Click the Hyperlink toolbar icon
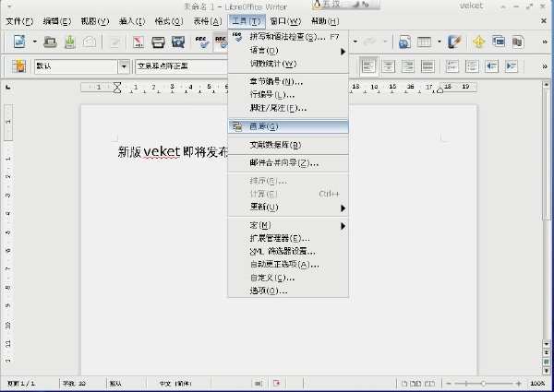 [404, 42]
